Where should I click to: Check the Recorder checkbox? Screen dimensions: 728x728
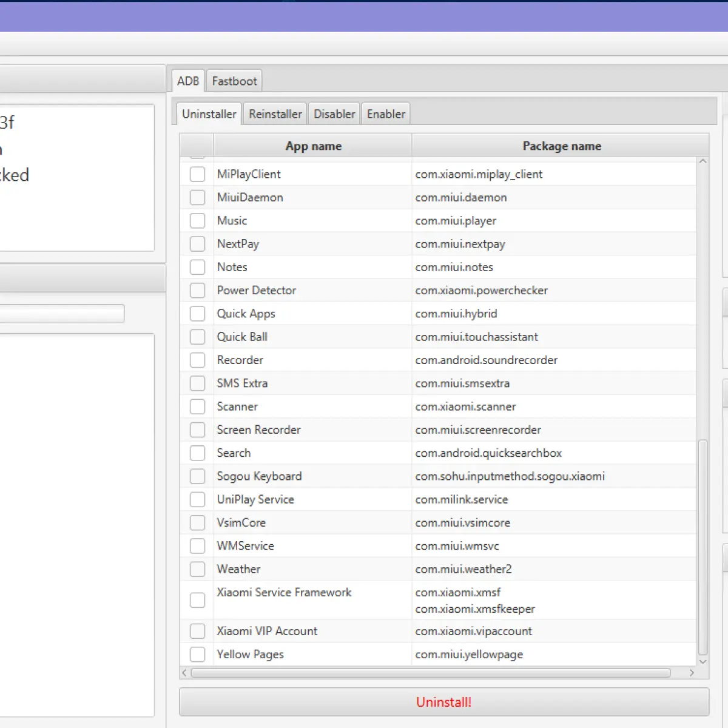coord(197,360)
